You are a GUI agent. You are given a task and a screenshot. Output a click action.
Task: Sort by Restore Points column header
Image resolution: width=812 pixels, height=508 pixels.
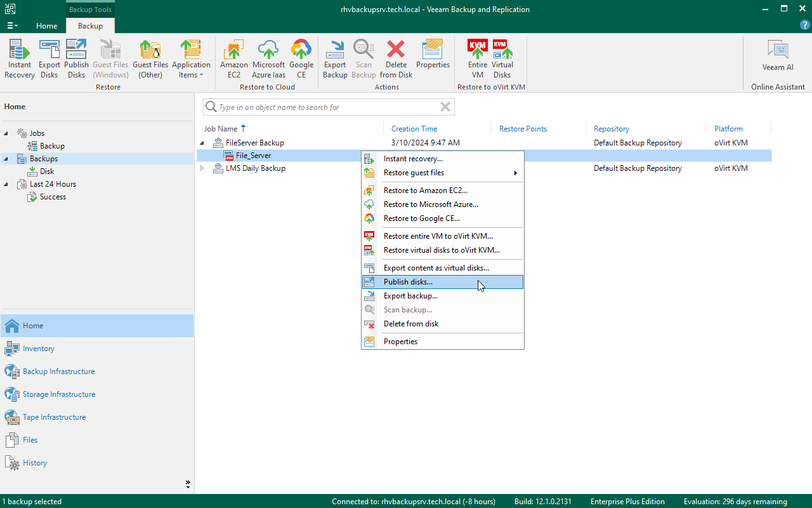[523, 129]
